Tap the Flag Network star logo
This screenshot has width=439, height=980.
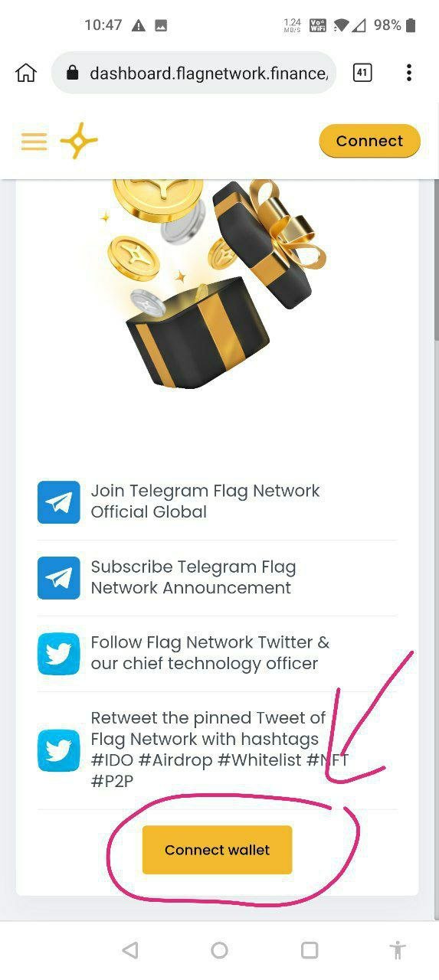pyautogui.click(x=79, y=141)
